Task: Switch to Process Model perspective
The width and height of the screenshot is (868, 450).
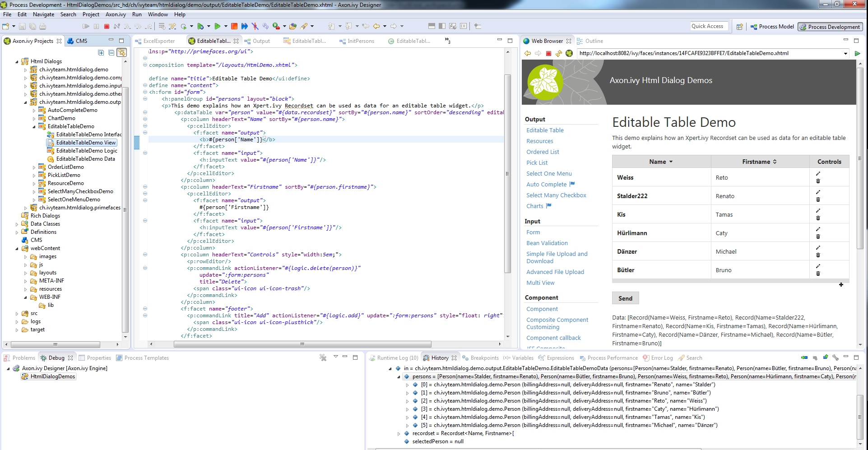Action: point(772,27)
